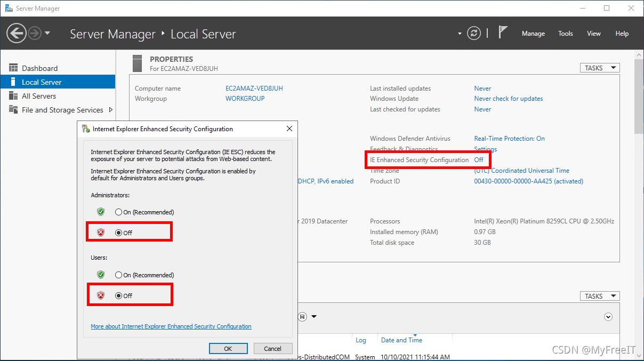
Task: Close the IE Enhanced Security Configuration dialog
Action: pyautogui.click(x=289, y=129)
